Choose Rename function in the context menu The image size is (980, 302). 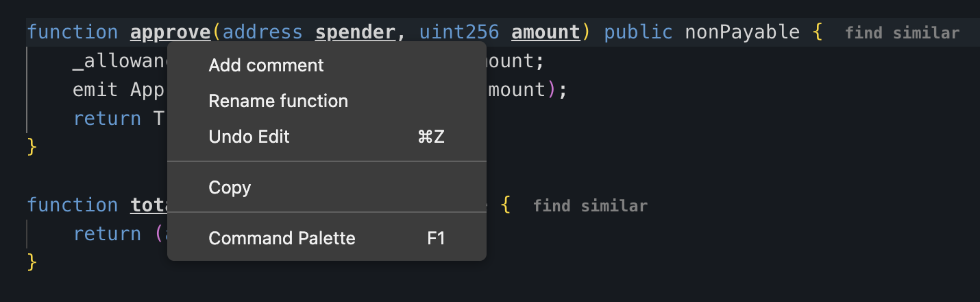click(278, 102)
